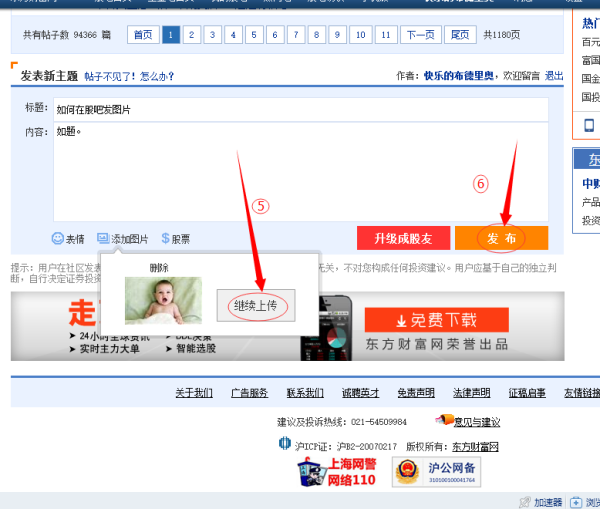600x509 pixels.
Task: Click the 加速器 icon in status bar
Action: [x=525, y=501]
